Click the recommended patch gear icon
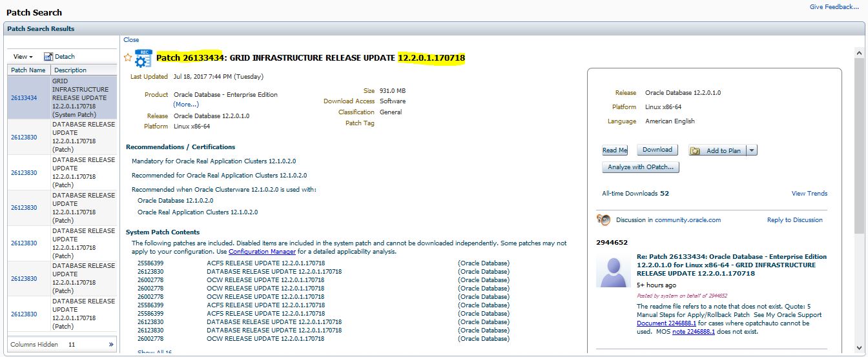This screenshot has height=357, width=868. tap(143, 58)
